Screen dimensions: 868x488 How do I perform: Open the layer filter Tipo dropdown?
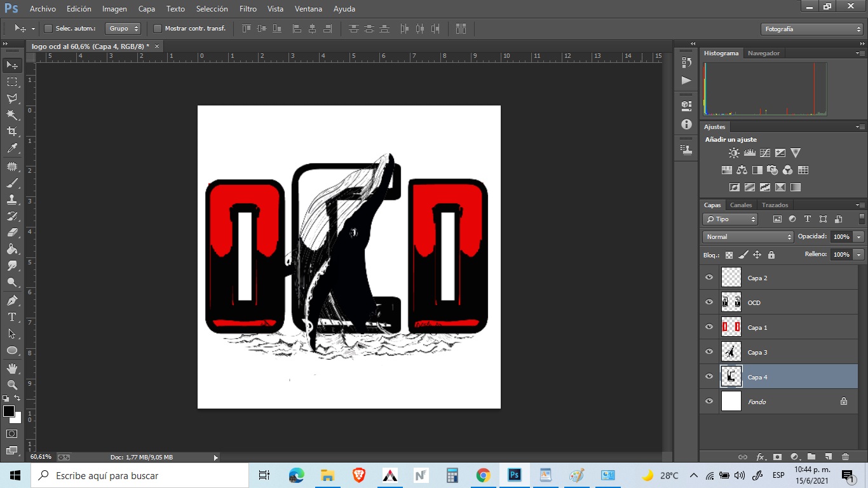(x=730, y=219)
